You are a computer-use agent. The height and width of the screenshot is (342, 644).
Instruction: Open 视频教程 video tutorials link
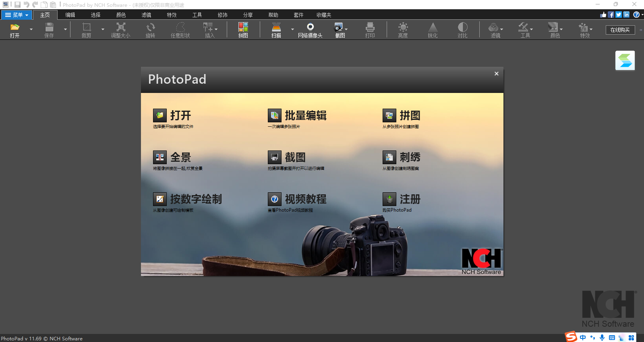pos(305,199)
